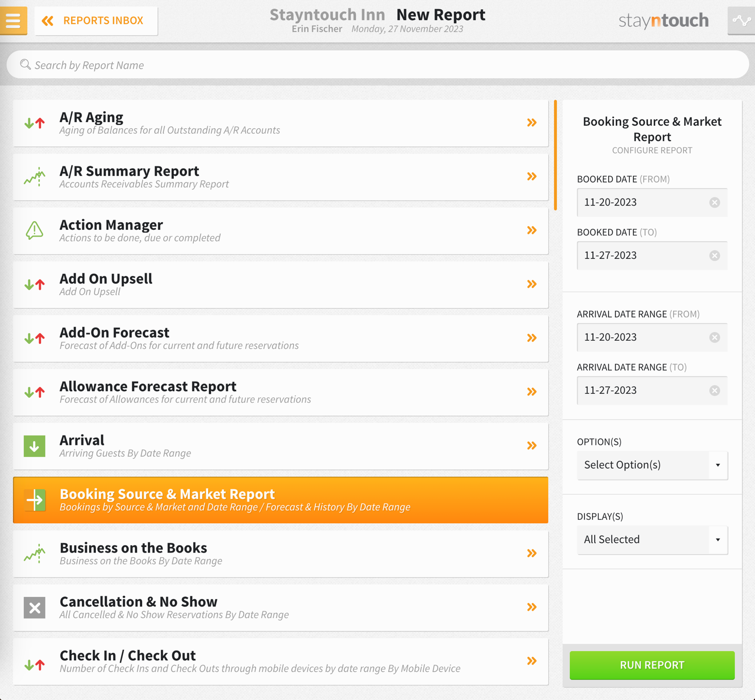The height and width of the screenshot is (700, 755).
Task: Expand the Add On Upsell chevron
Action: pos(532,284)
